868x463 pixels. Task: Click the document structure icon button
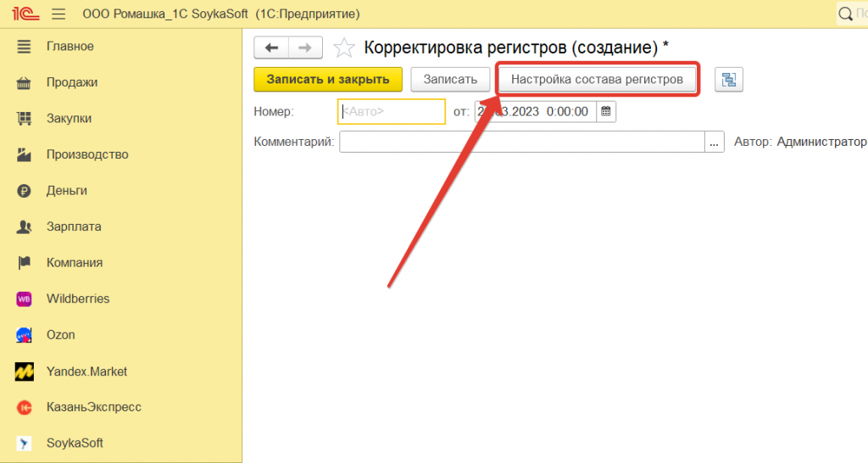[x=728, y=80]
